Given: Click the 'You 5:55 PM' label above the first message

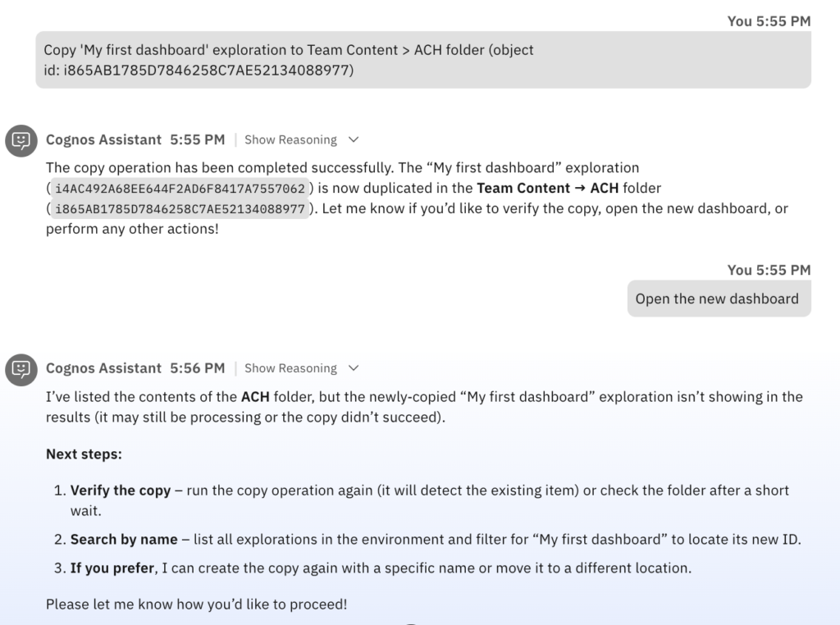Looking at the screenshot, I should (768, 21).
